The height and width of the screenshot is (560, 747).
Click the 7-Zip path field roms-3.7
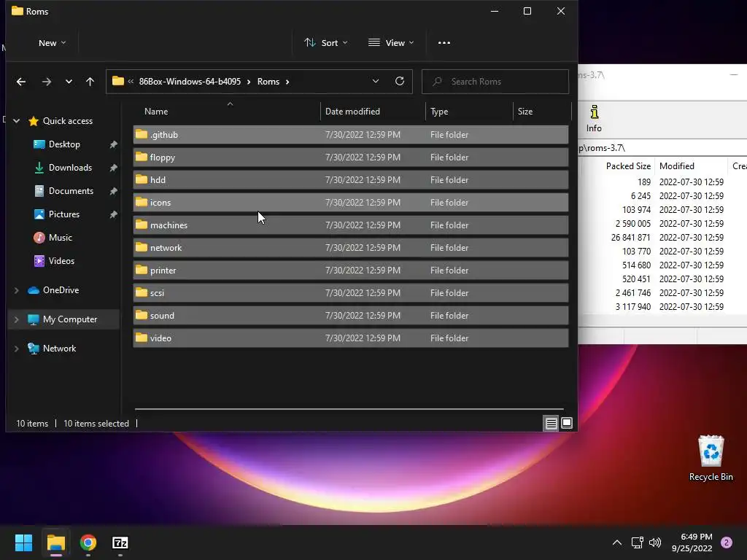pyautogui.click(x=662, y=147)
